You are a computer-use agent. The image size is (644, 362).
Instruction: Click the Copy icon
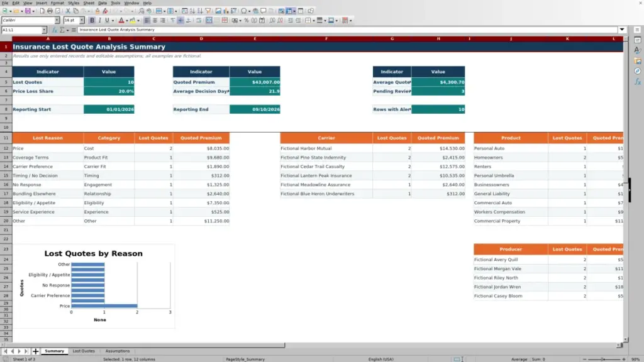tap(75, 11)
